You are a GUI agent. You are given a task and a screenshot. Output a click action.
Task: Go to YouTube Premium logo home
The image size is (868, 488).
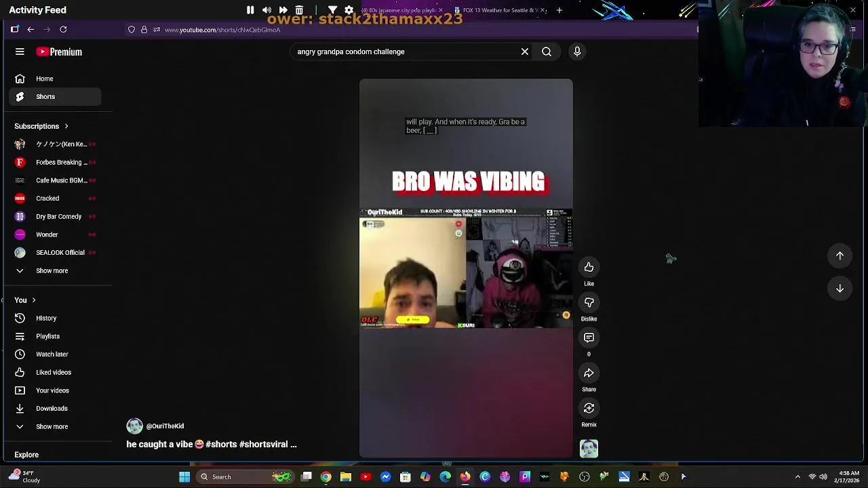click(59, 52)
